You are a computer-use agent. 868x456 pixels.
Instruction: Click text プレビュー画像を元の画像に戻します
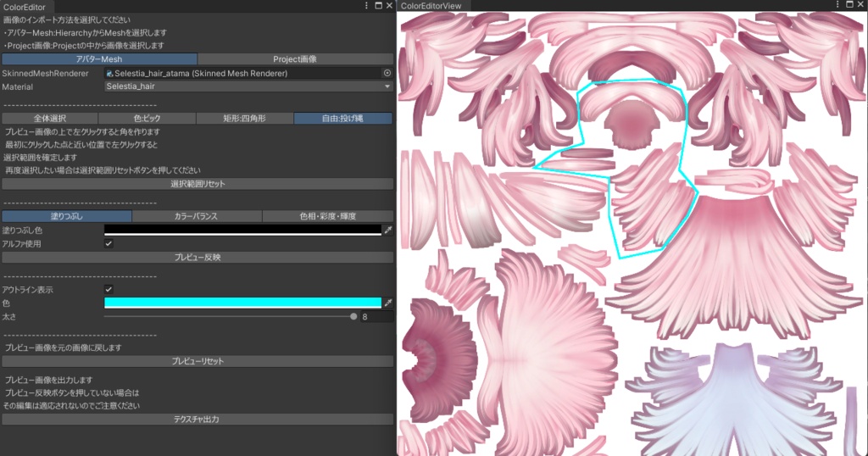(x=63, y=348)
